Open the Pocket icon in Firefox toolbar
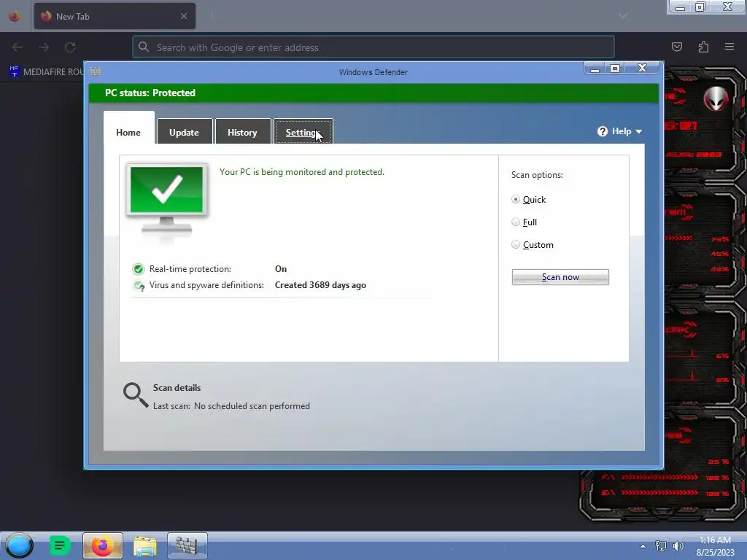Screen dimensions: 747x560 (x=677, y=47)
